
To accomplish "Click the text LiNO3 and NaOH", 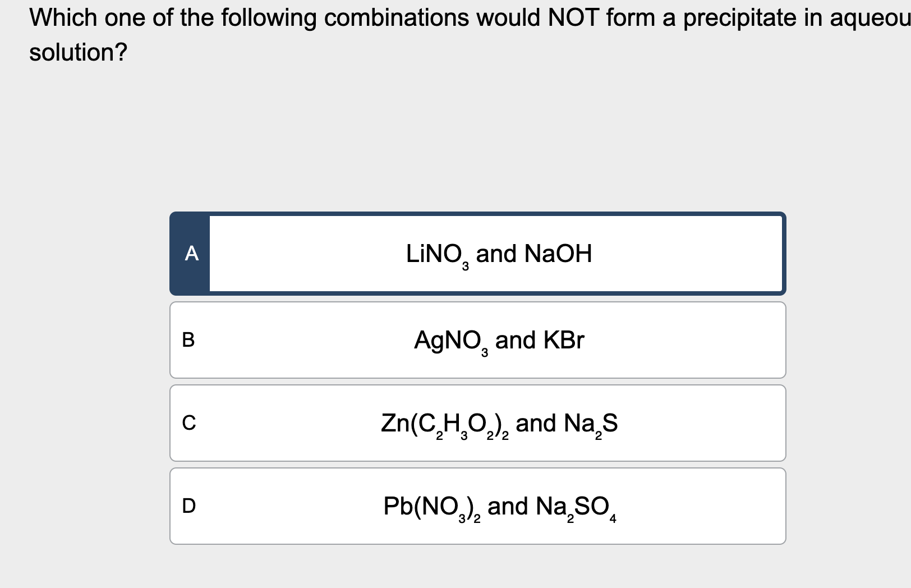I will (x=498, y=254).
